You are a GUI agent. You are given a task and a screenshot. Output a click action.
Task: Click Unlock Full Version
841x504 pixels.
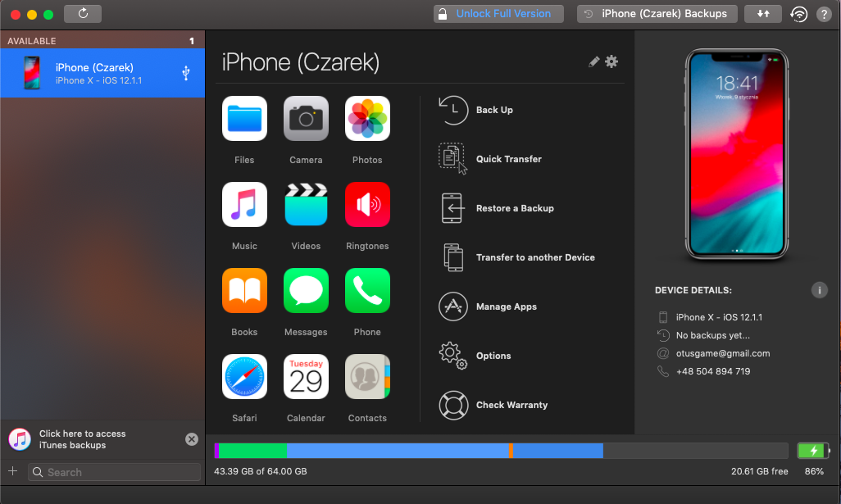(x=498, y=13)
